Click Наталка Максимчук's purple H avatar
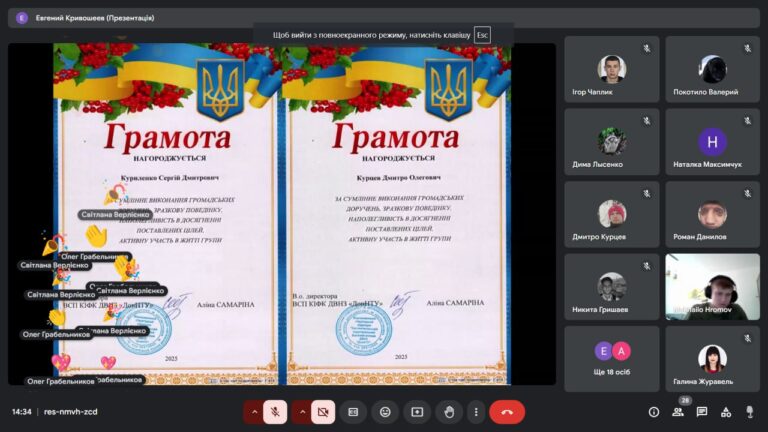 712,142
